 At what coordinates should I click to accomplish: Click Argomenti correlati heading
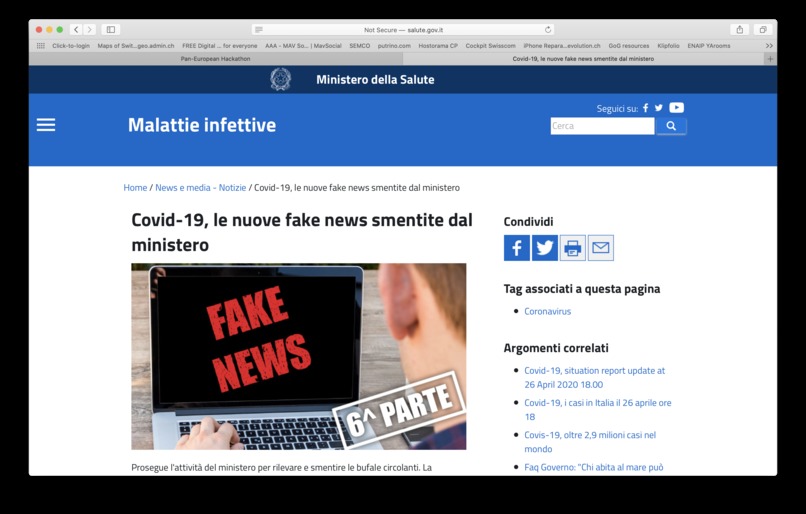click(x=556, y=348)
